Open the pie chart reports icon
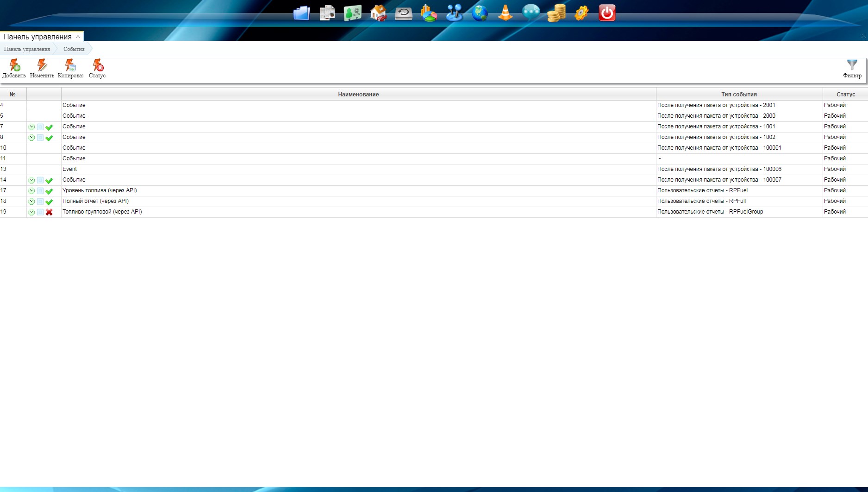Image resolution: width=868 pixels, height=492 pixels. pos(429,13)
